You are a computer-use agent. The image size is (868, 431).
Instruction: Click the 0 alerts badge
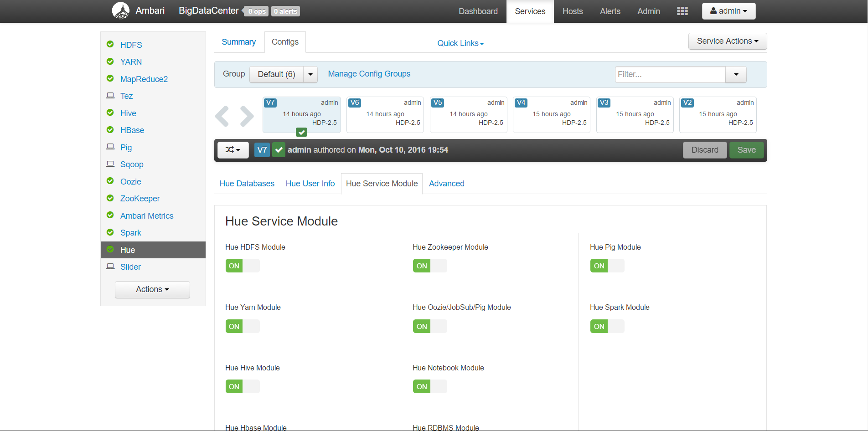[x=285, y=11]
